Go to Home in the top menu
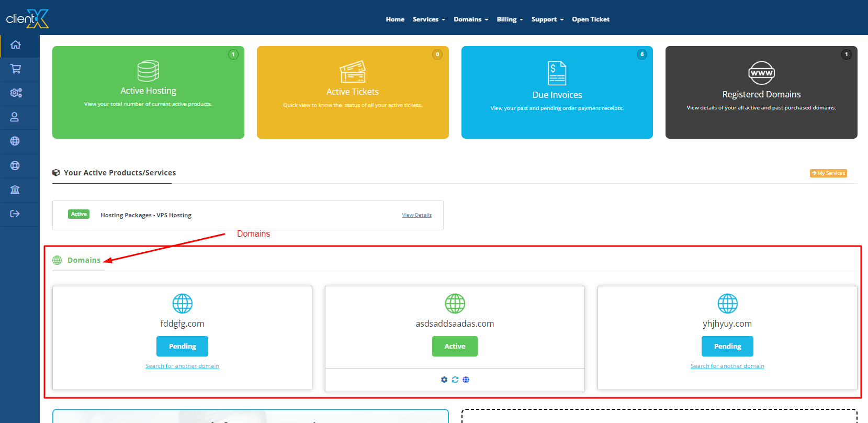Image resolution: width=868 pixels, height=423 pixels. click(x=395, y=19)
